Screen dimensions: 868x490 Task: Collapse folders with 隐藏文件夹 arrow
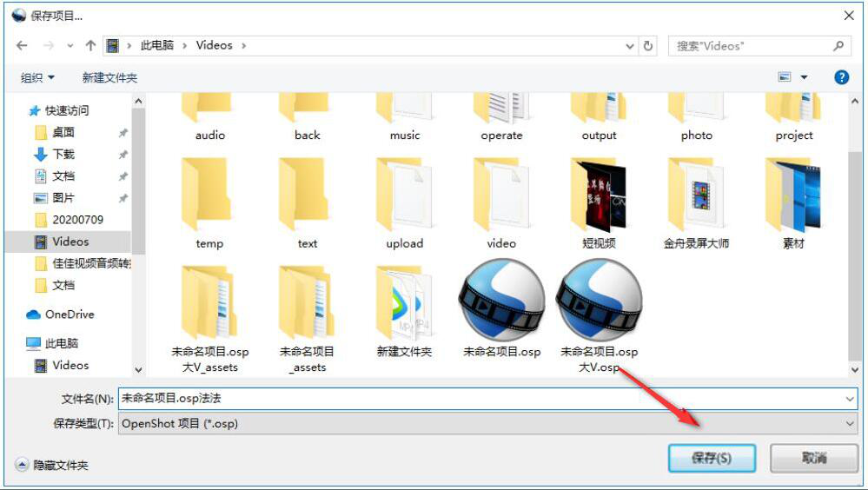pos(22,465)
